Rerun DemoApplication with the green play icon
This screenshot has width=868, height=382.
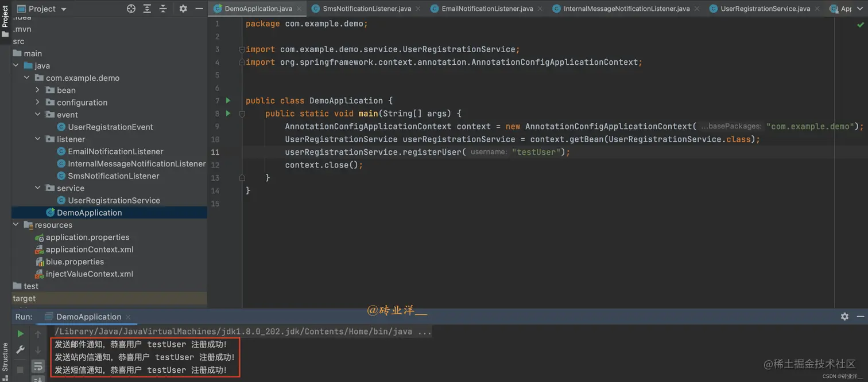(20, 334)
